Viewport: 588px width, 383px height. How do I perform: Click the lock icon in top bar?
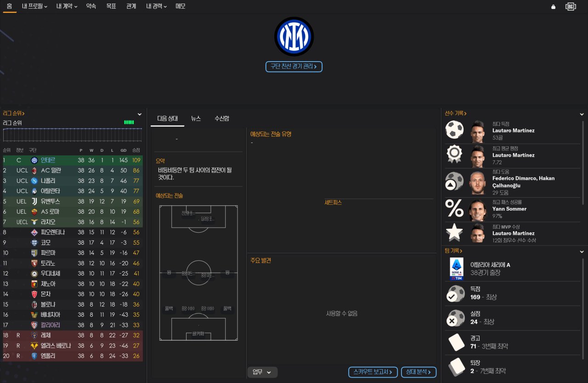coord(553,7)
